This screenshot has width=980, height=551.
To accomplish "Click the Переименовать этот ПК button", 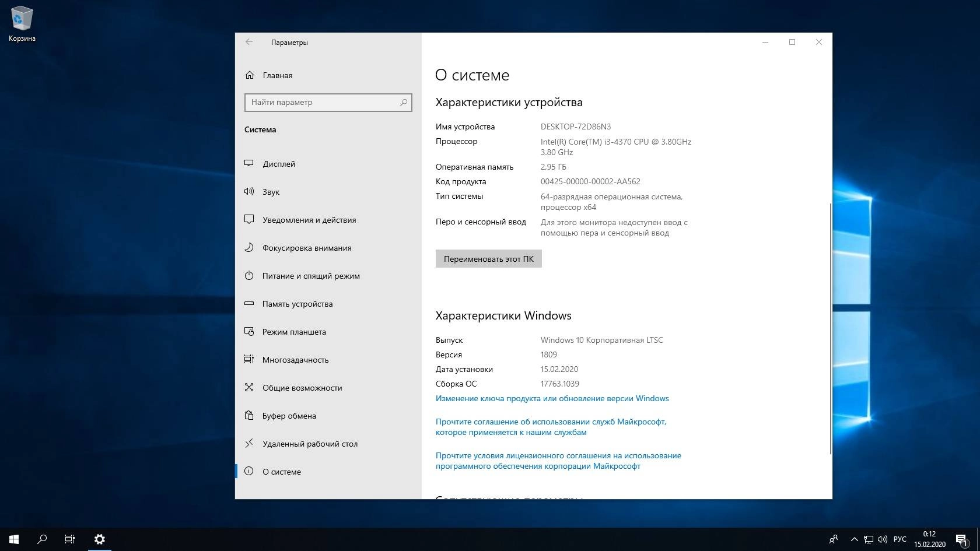I will 488,259.
